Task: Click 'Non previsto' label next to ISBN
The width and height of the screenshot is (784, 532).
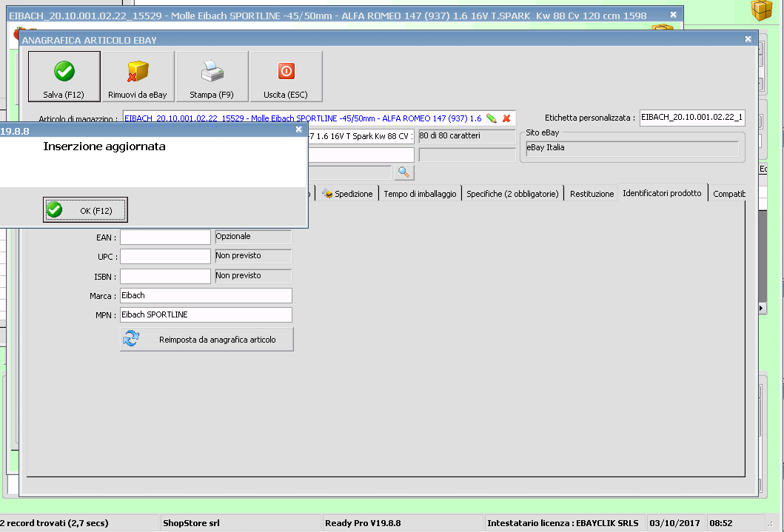Action: pyautogui.click(x=253, y=276)
